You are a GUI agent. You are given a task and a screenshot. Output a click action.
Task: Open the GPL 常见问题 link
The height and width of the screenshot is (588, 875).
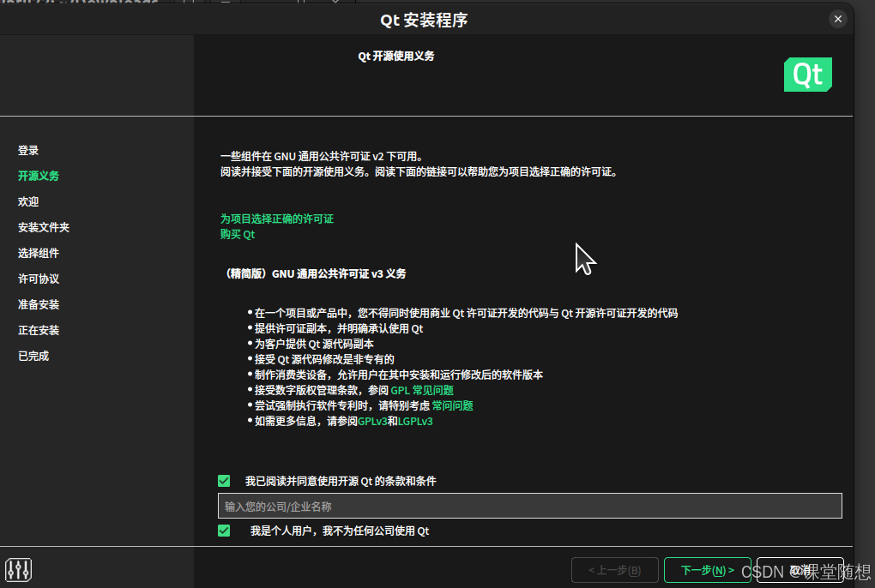coord(422,390)
